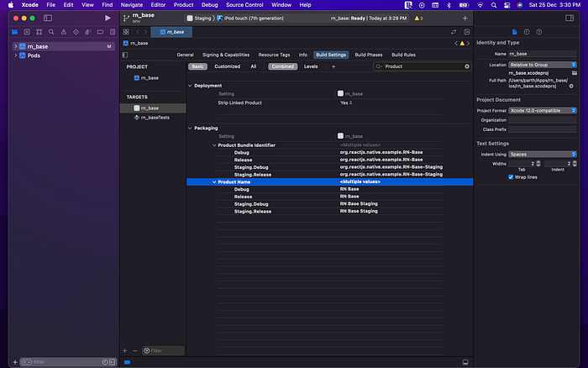Viewport: 588px width, 368px height.
Task: Collapse the Product Name row
Action: click(214, 182)
